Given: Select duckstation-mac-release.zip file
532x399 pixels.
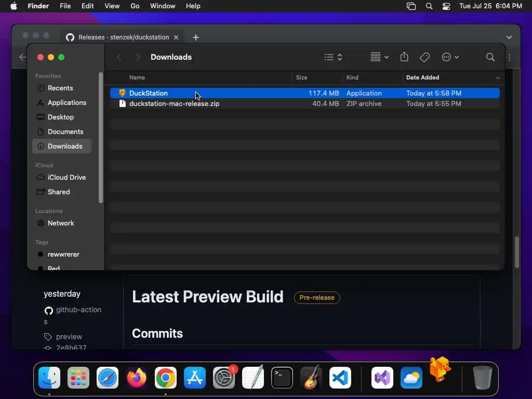Looking at the screenshot, I should (304, 103).
